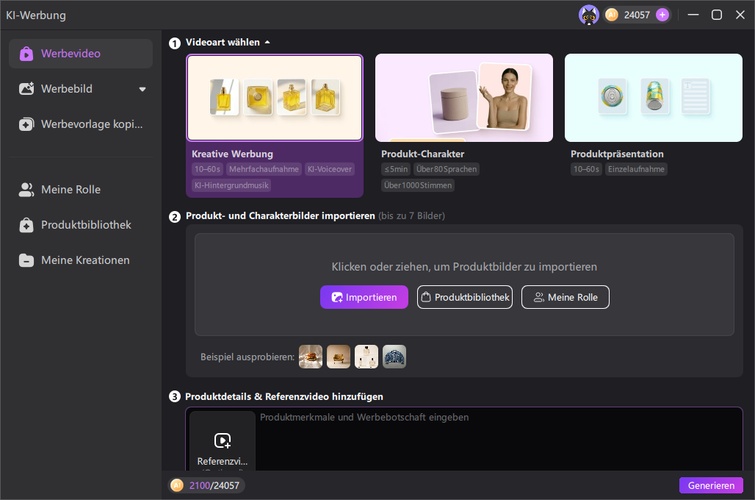Viewport: 755px width, 500px height.
Task: Click the Generieren button
Action: click(x=711, y=486)
